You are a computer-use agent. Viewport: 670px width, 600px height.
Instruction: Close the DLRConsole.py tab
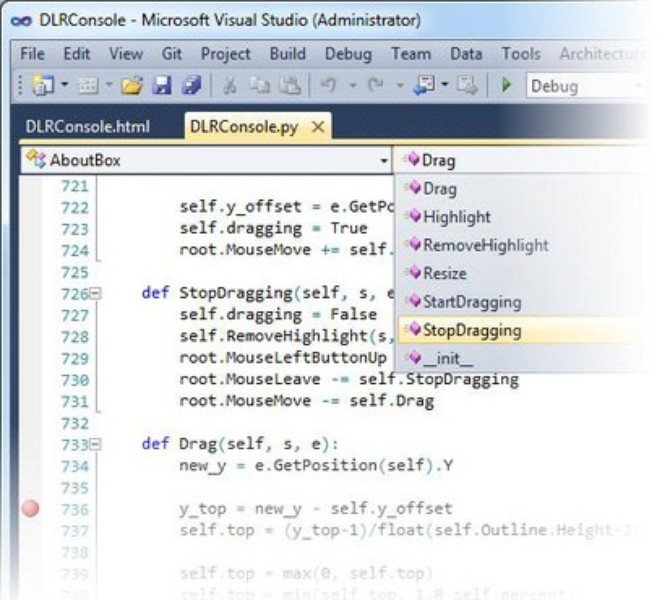pos(318,127)
